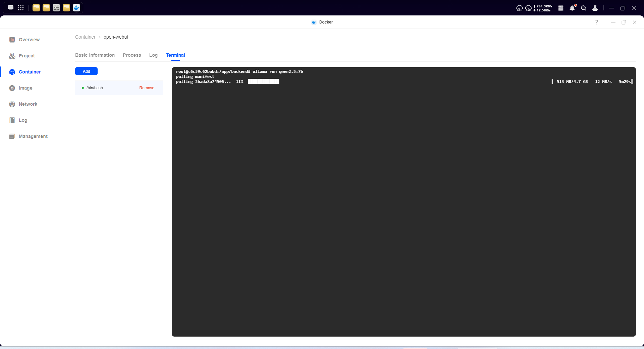The width and height of the screenshot is (644, 349).
Task: Switch to the Basic Information tab
Action: (x=95, y=55)
